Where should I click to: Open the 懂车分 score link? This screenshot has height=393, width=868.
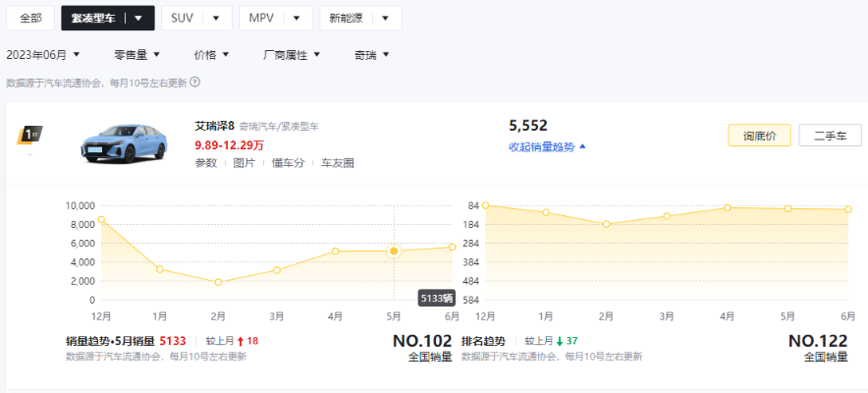click(x=288, y=163)
